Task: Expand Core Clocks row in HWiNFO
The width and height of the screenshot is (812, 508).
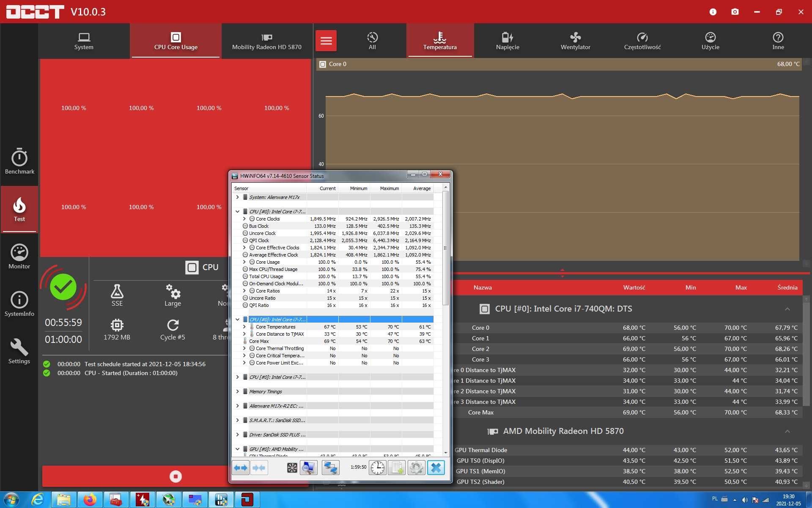Action: pos(244,219)
